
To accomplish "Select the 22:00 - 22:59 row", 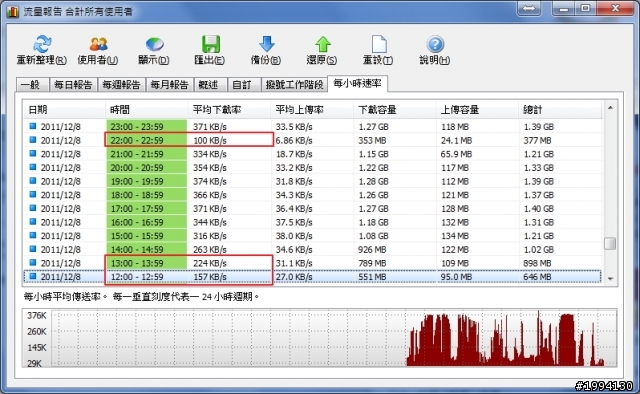I will tap(312, 140).
